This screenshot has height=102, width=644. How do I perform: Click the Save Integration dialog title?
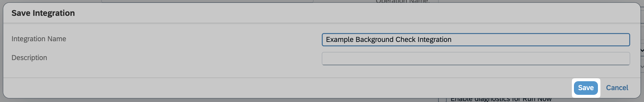[x=43, y=13]
